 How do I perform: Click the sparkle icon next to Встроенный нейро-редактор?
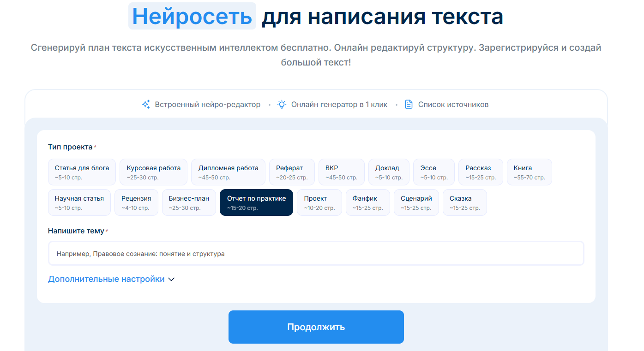(146, 104)
